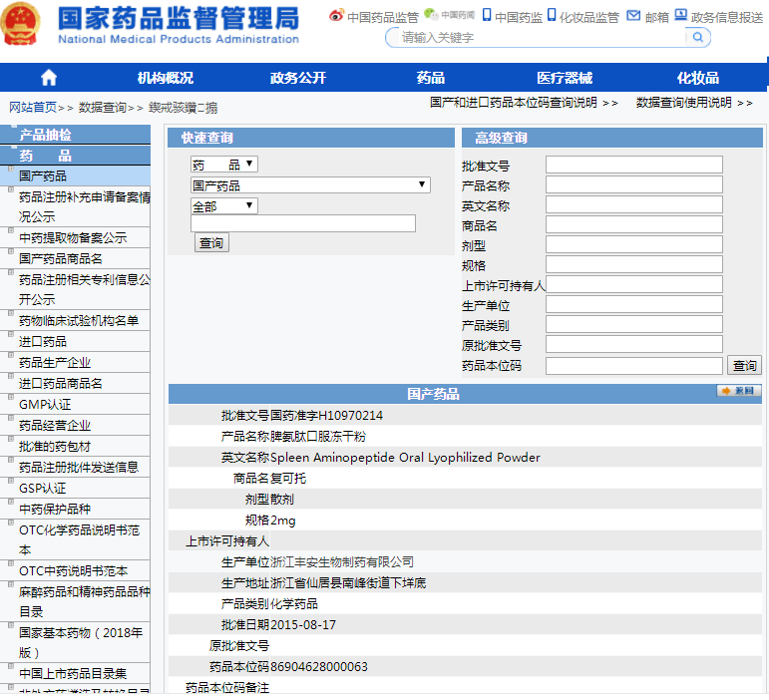Open the 政务公开 menu
769x700 pixels.
[x=298, y=78]
